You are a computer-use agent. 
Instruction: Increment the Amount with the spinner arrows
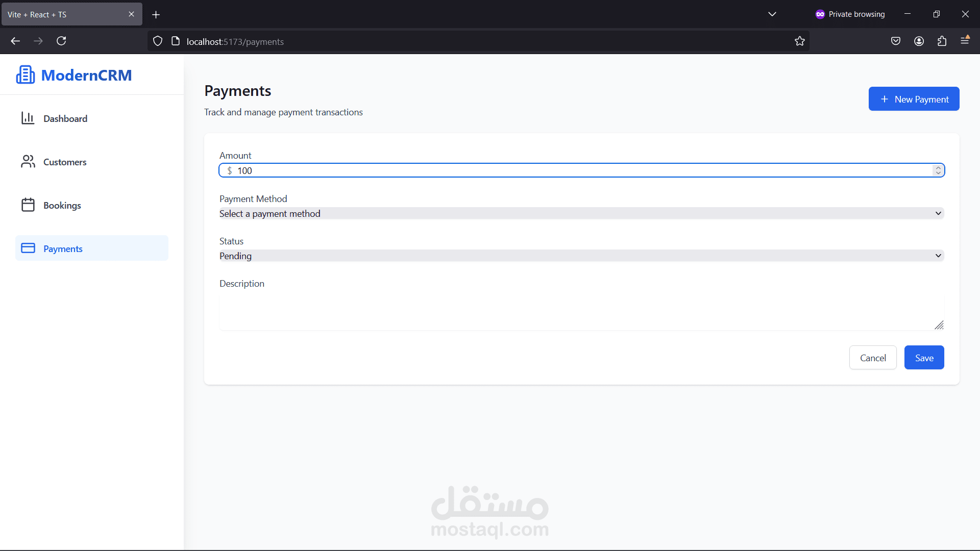(938, 167)
